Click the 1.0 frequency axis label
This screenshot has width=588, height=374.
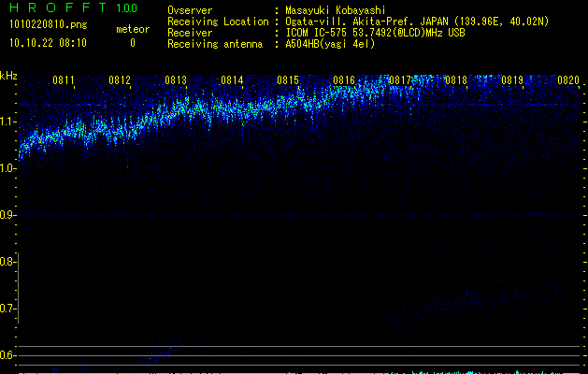click(x=8, y=168)
